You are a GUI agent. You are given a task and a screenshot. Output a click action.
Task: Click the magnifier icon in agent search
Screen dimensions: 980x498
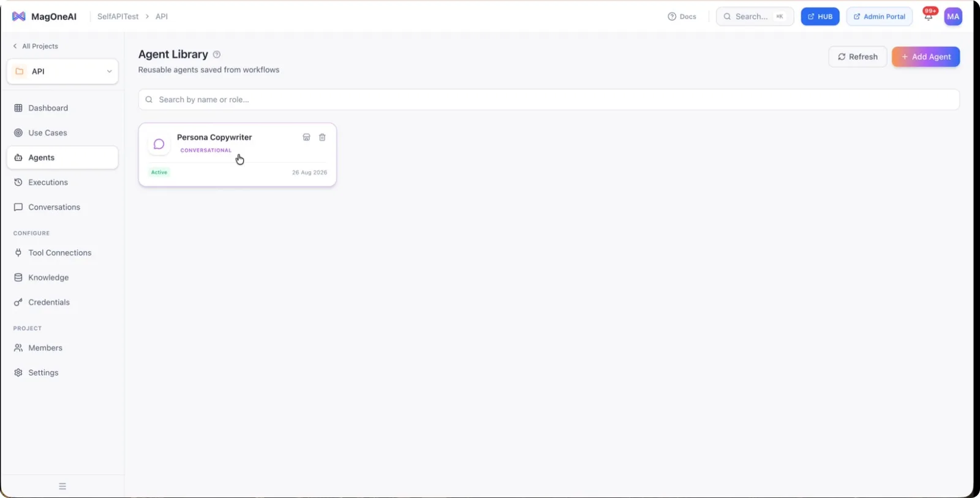tap(149, 100)
